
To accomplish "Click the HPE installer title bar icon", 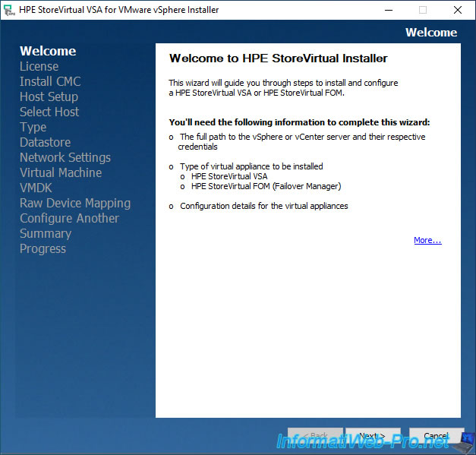I will pyautogui.click(x=9, y=10).
